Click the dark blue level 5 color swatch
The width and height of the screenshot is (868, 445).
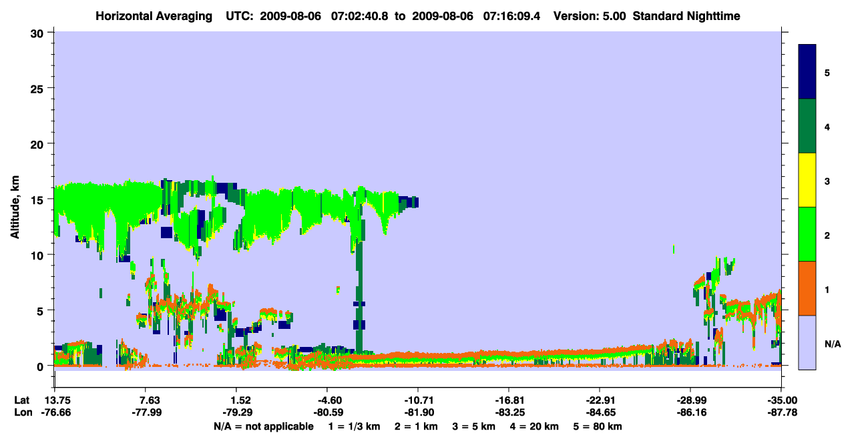pos(807,72)
